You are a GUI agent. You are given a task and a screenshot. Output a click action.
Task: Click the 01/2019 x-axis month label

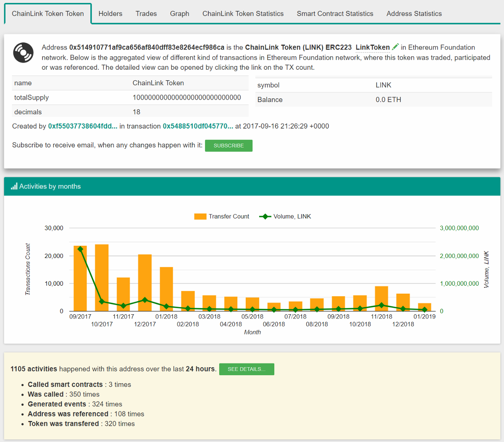(x=425, y=316)
